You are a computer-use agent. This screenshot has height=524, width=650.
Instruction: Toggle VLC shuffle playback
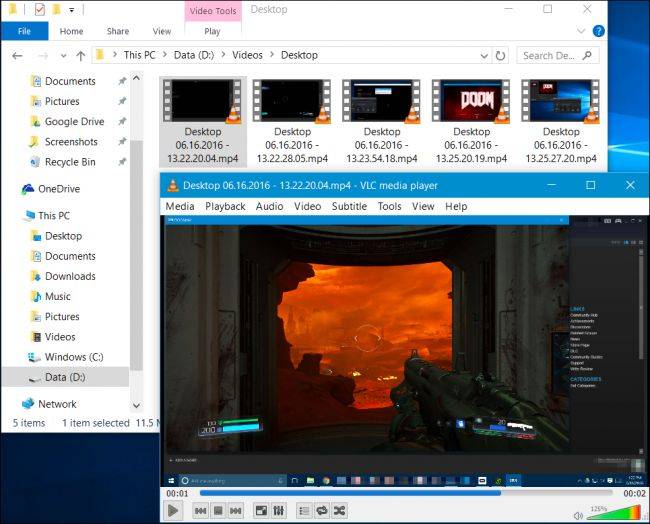click(339, 511)
